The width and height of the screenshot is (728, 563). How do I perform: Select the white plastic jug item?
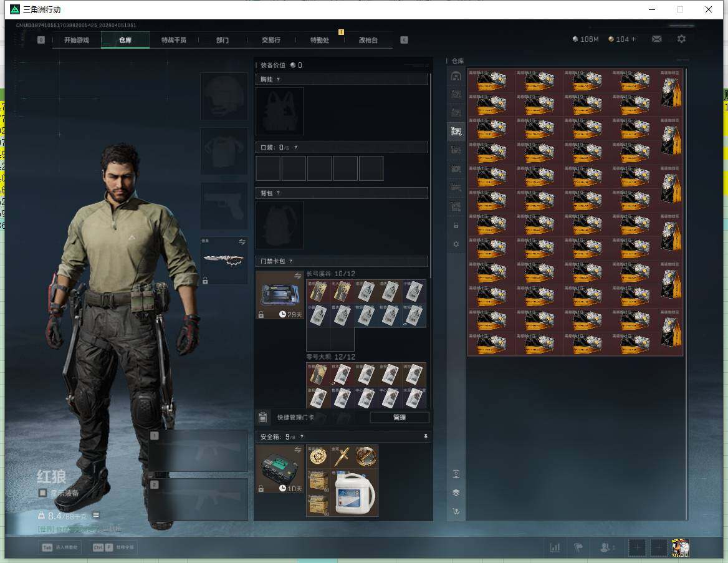click(354, 493)
